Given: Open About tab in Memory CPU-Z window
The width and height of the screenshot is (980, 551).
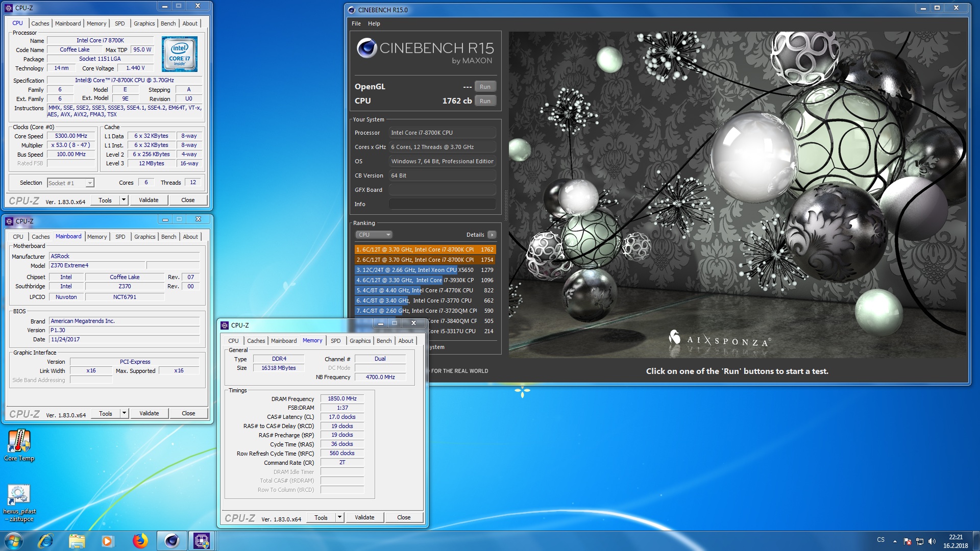Looking at the screenshot, I should 406,341.
